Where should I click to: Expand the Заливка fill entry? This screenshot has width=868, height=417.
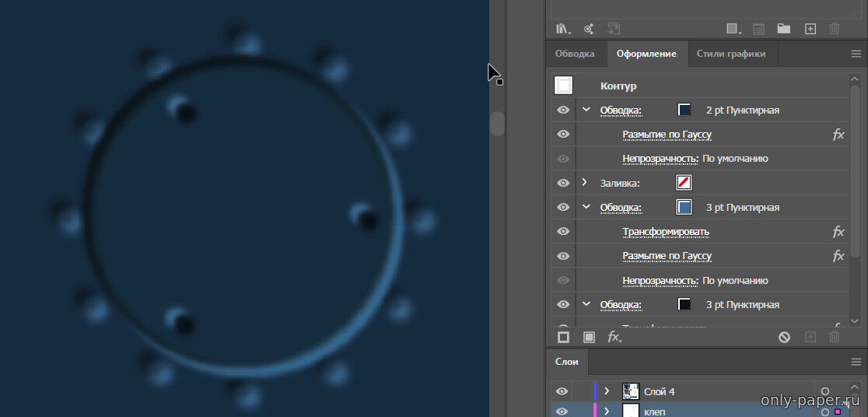(x=585, y=183)
